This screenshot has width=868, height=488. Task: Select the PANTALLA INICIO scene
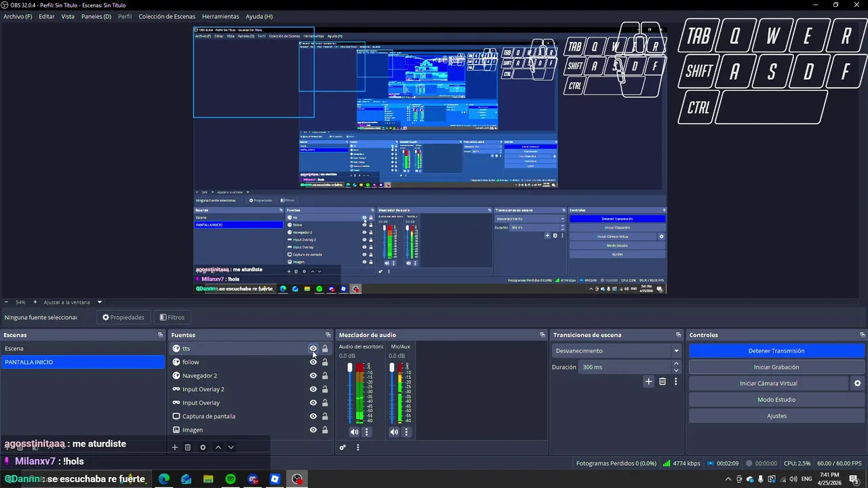coord(83,362)
